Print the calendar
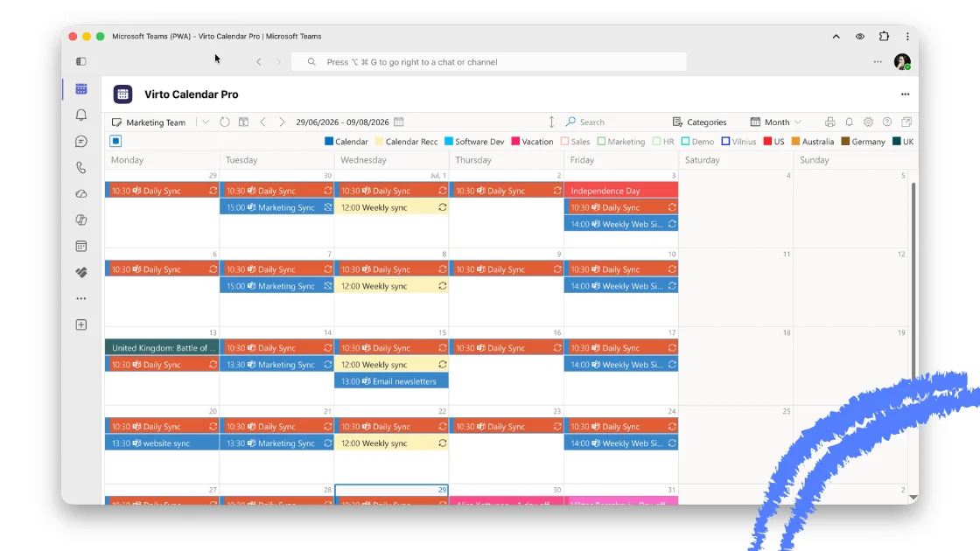Screen dimensions: 980x551 [x=830, y=122]
